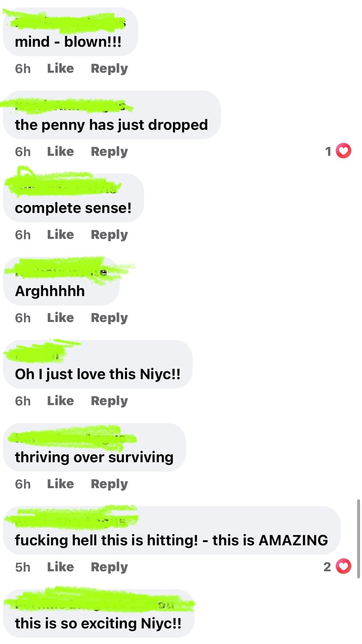Like the 'complete sense!' comment
The image size is (362, 644).
pos(60,235)
